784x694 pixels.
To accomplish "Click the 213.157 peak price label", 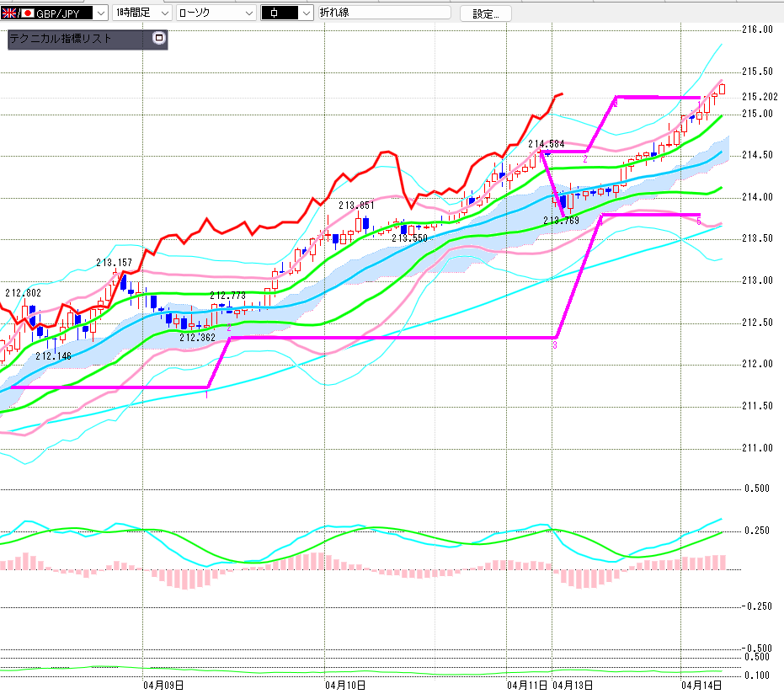I will tap(114, 263).
